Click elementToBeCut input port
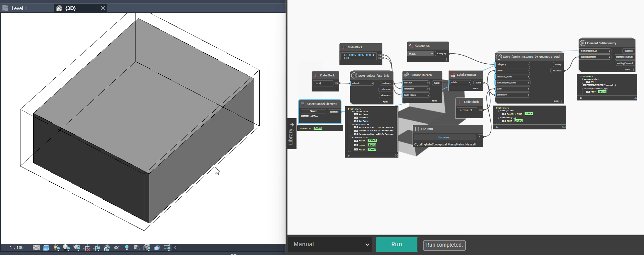This screenshot has width=644, height=255. click(595, 51)
